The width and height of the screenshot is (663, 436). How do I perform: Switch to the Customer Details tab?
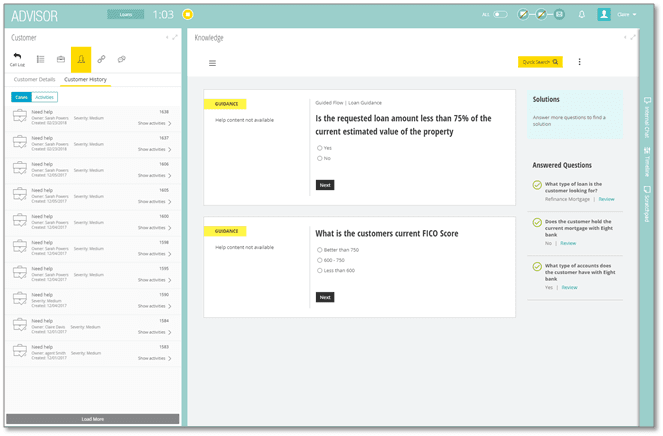tap(34, 79)
